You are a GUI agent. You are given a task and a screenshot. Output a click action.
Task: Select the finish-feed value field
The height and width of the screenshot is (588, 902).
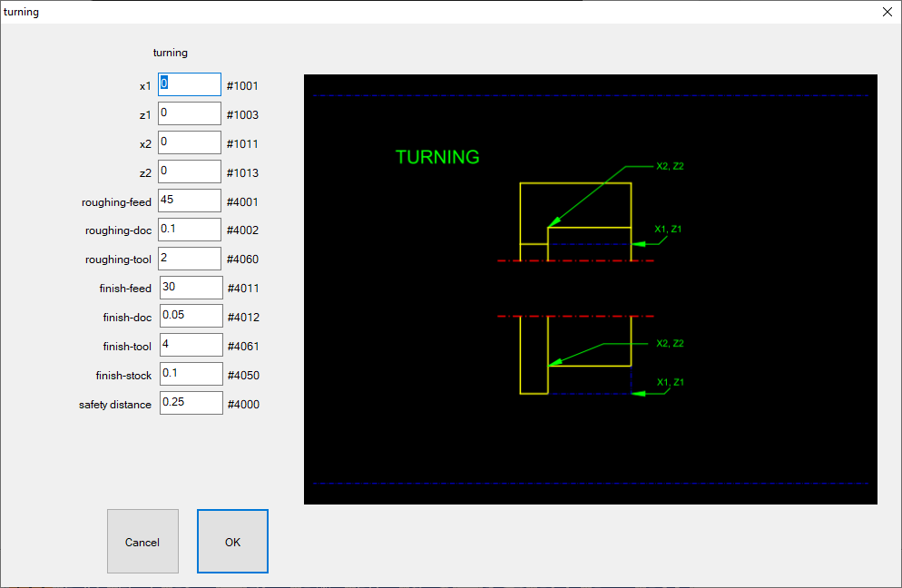[x=191, y=288]
